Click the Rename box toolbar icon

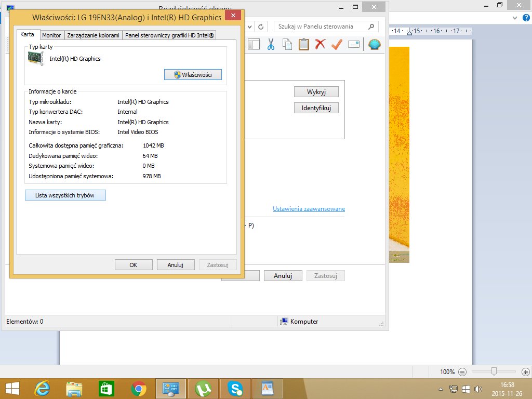click(x=353, y=44)
